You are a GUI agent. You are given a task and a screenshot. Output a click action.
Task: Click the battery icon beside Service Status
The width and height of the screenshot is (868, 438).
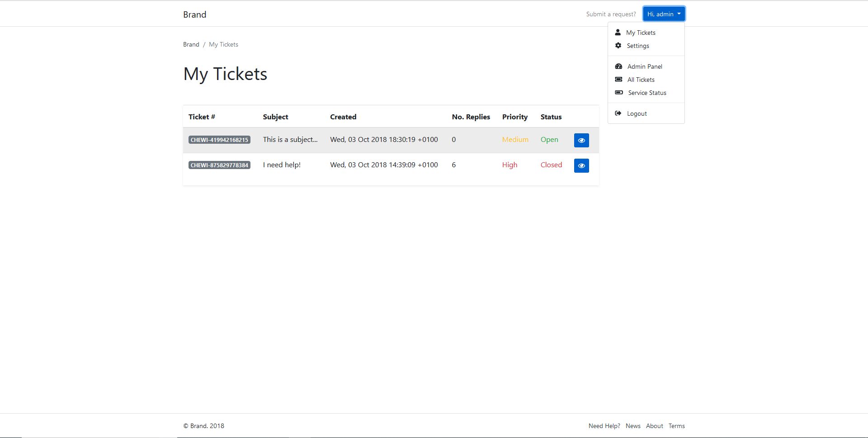[619, 93]
